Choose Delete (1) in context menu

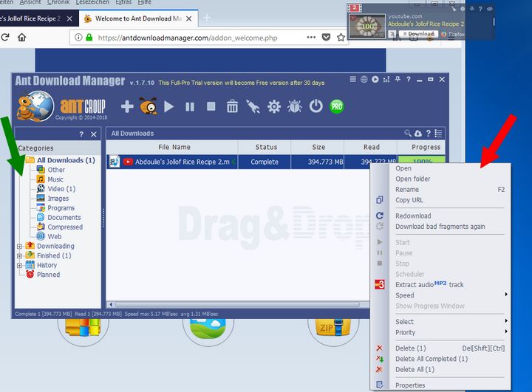point(410,348)
